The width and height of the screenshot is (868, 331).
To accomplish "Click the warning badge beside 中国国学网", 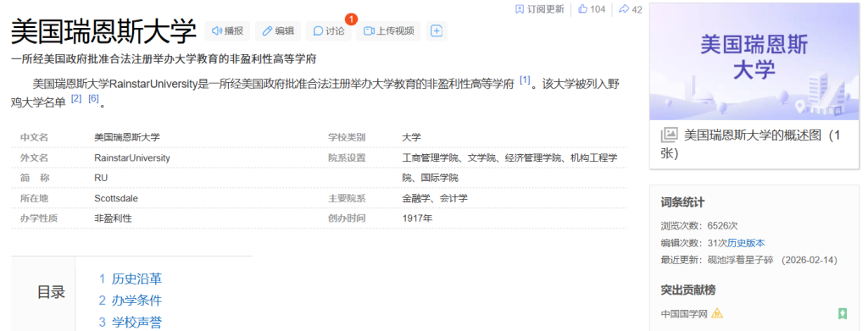I will 717,313.
